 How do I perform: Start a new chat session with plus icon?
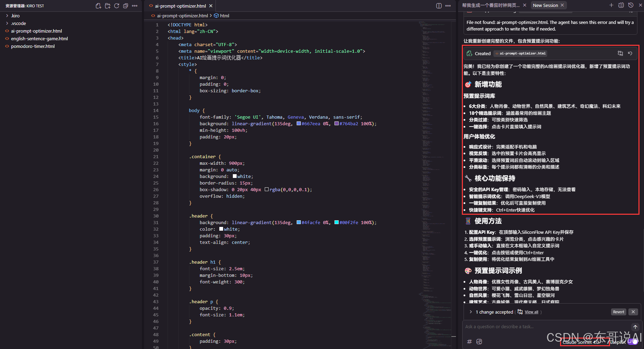click(x=611, y=5)
